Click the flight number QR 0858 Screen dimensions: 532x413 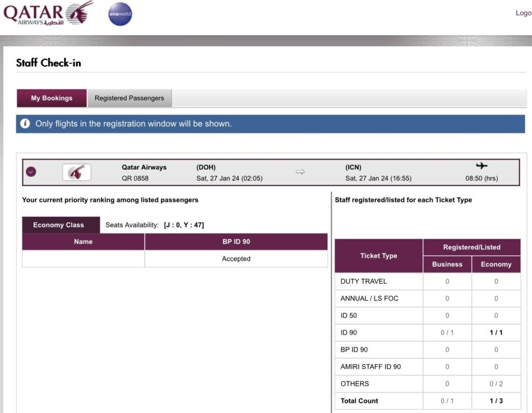pos(135,178)
